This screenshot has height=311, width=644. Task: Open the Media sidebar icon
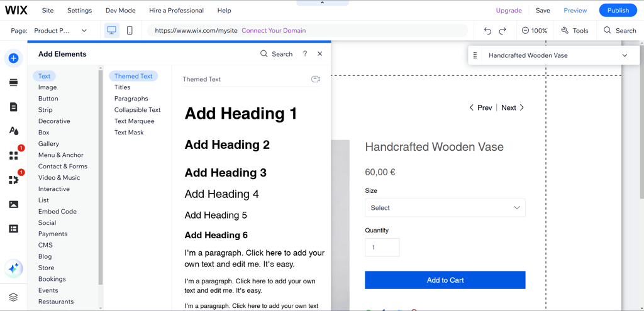[x=14, y=204]
